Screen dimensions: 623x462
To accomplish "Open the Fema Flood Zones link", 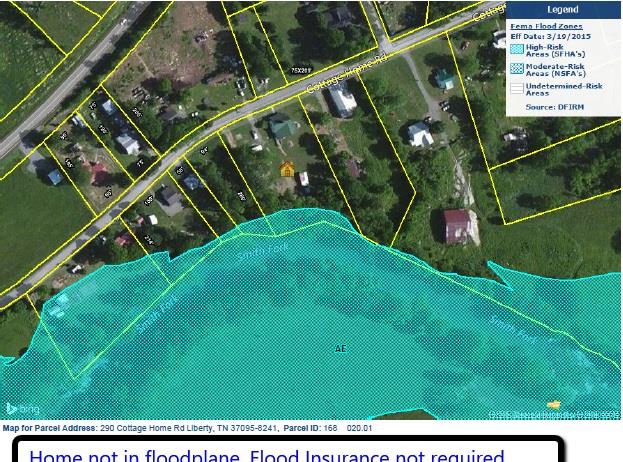I will [546, 26].
